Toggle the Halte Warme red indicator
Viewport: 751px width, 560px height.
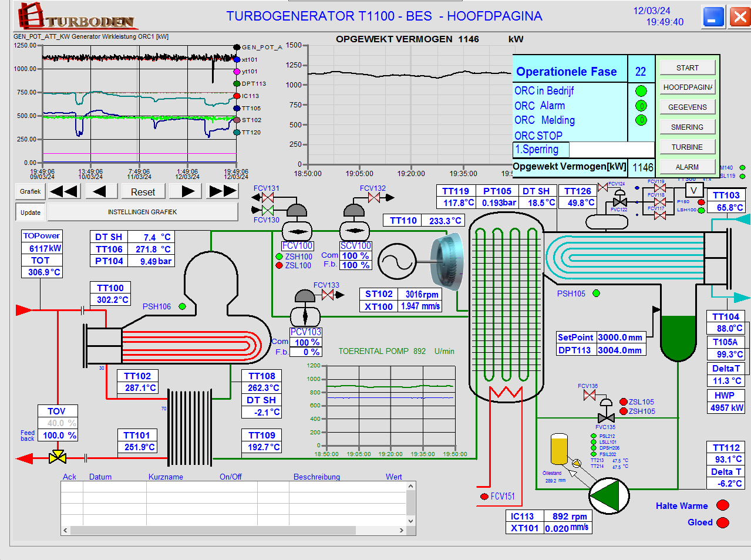pyautogui.click(x=723, y=505)
